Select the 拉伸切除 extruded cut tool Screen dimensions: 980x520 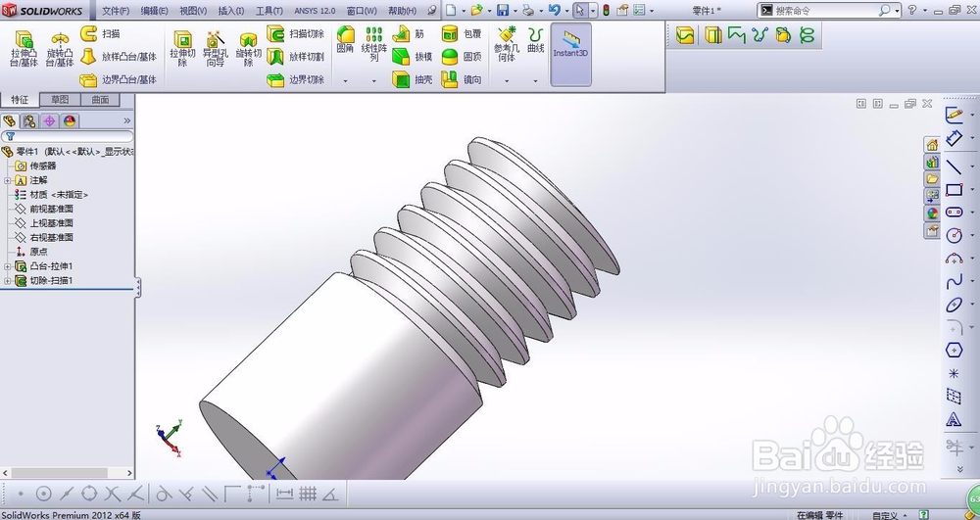182,49
